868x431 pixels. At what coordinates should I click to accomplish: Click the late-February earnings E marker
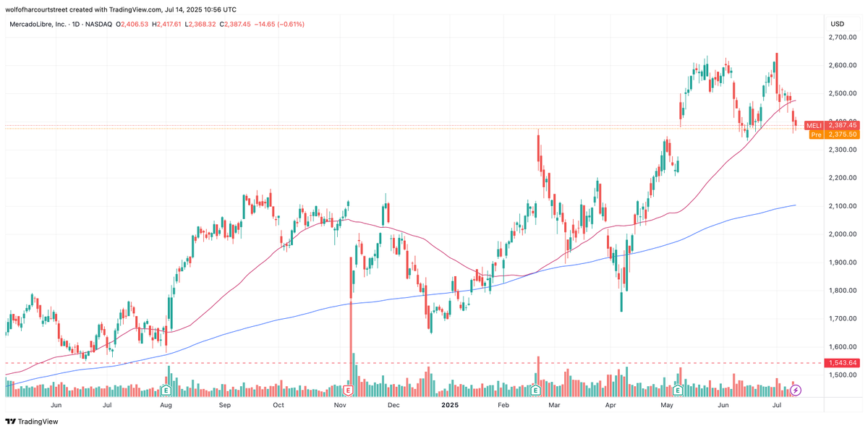536,390
